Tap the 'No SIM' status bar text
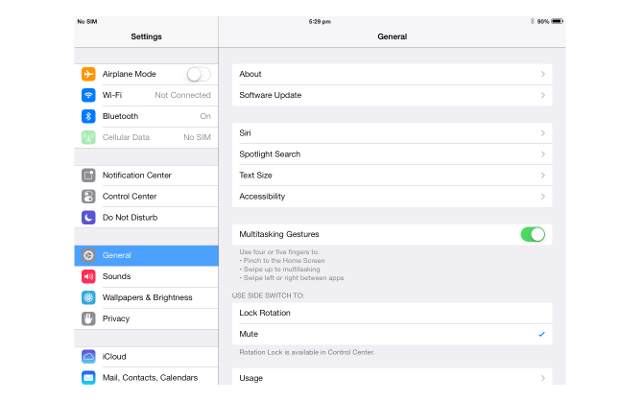This screenshot has width=620, height=400. (x=87, y=21)
